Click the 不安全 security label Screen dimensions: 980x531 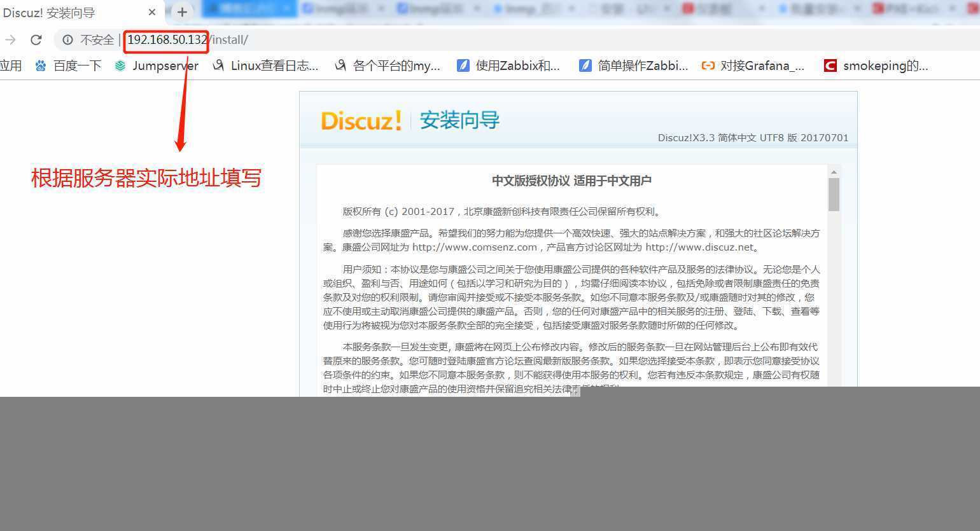point(97,40)
